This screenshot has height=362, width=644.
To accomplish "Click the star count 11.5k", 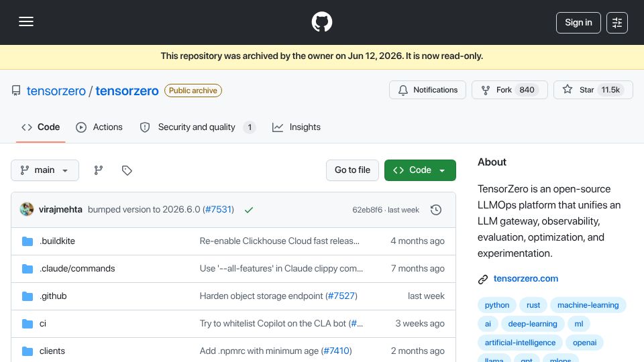I will (610, 90).
